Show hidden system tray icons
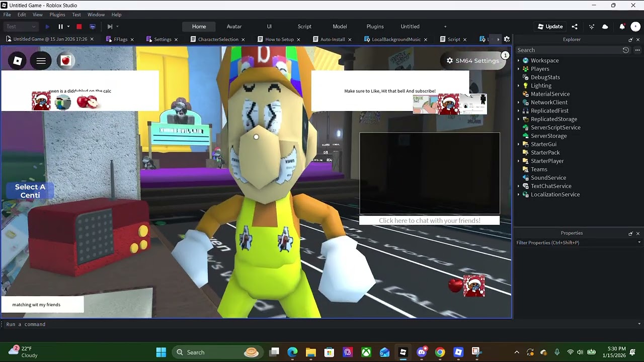The width and height of the screenshot is (644, 362). 517,352
